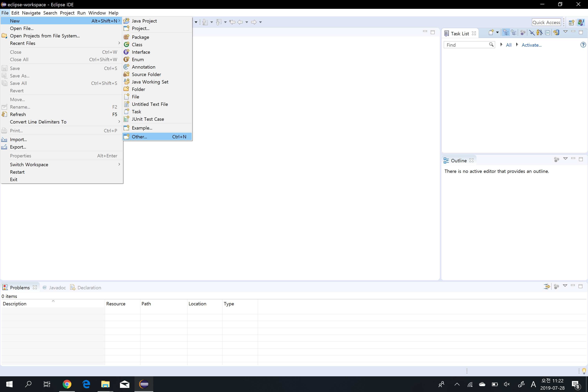
Task: Click the Open Perspective icon
Action: 571,23
